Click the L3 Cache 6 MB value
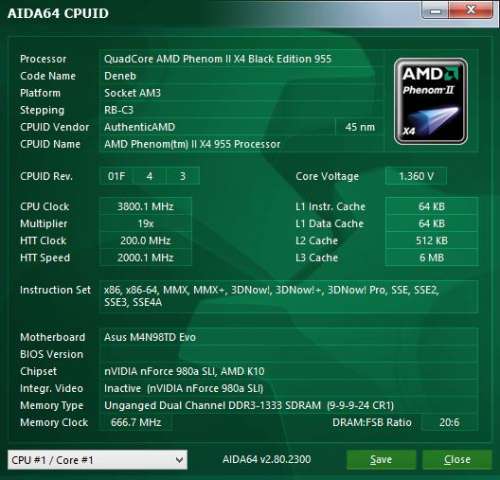Image resolution: width=500 pixels, height=480 pixels. 432,257
